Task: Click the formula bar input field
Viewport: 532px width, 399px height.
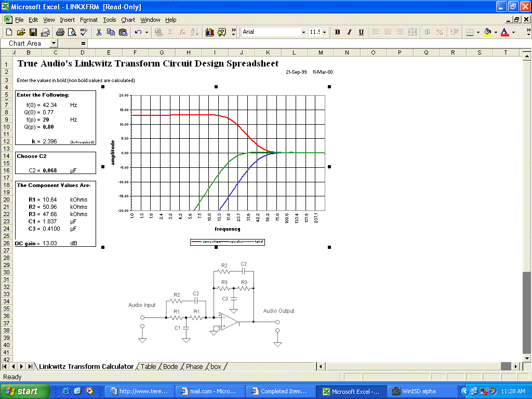Action: (x=309, y=43)
